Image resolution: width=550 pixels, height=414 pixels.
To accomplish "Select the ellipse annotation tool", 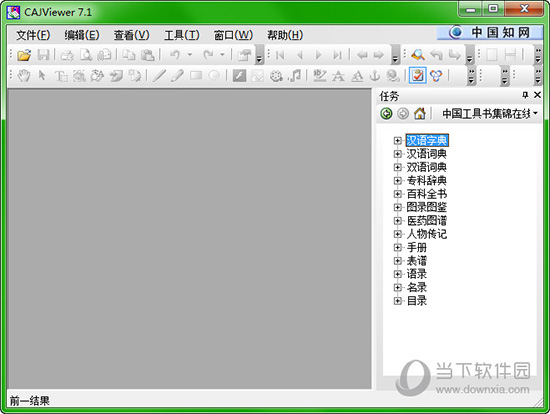I will 214,75.
